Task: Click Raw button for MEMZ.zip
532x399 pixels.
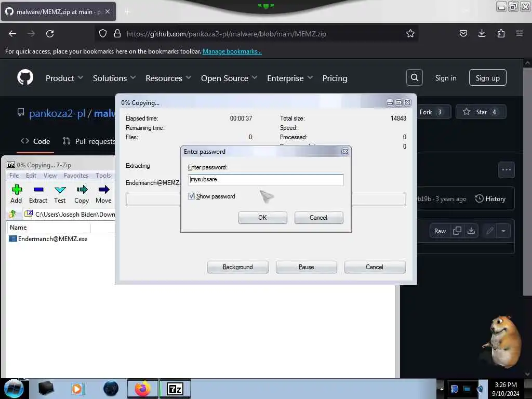Action: coord(440,231)
